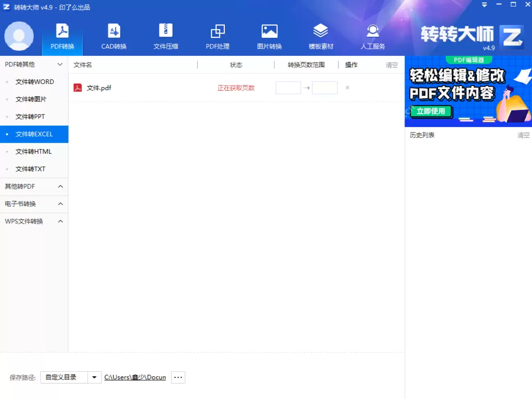This screenshot has height=399, width=532.
Task: Click 清空 to clear the file list
Action: point(391,64)
